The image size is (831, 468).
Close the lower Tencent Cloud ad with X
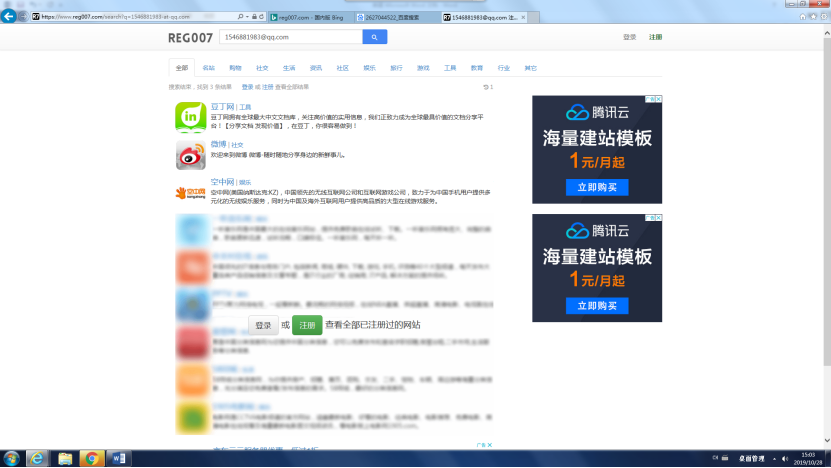(659, 218)
